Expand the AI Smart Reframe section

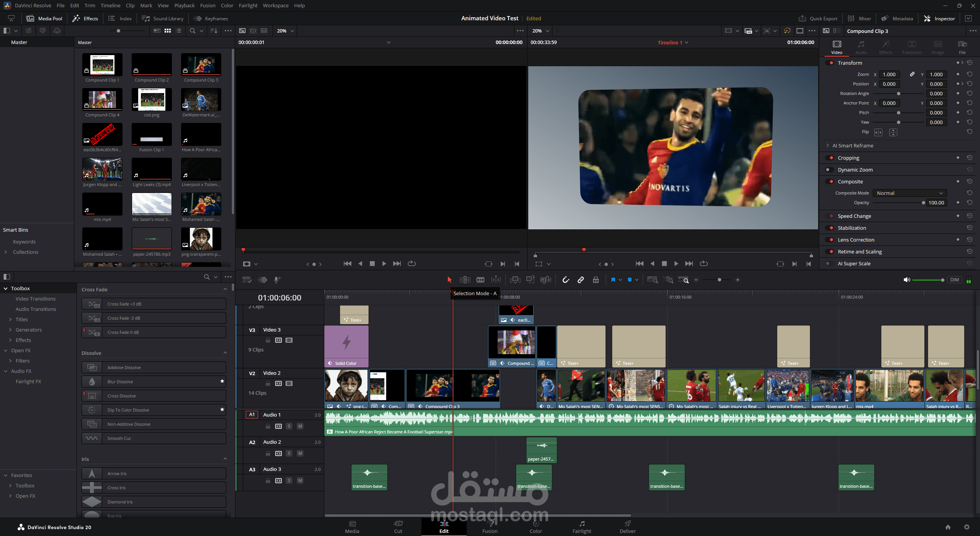(828, 145)
